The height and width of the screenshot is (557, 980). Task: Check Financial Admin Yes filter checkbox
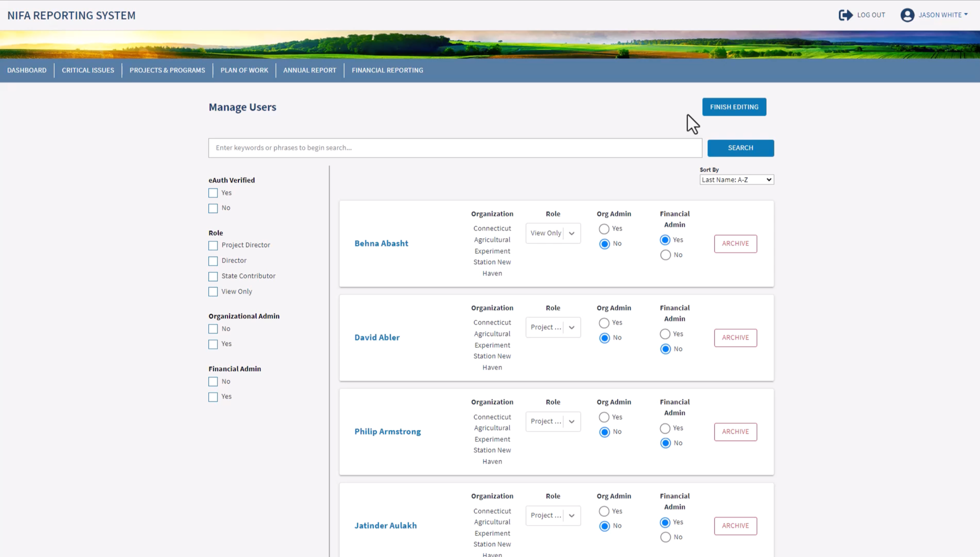pos(213,397)
